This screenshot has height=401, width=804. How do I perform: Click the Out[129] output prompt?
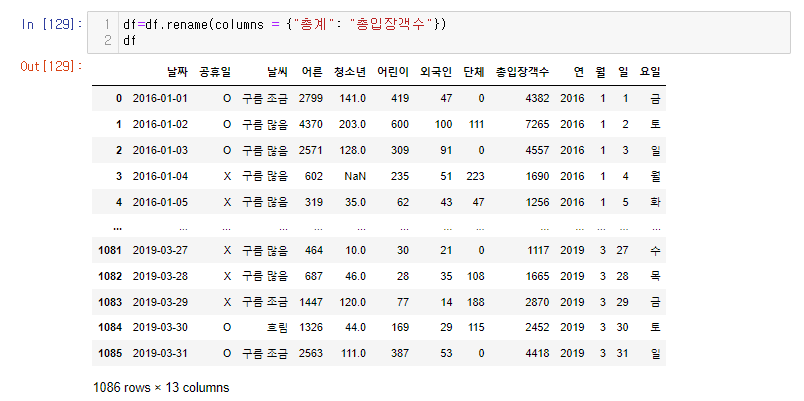click(51, 66)
